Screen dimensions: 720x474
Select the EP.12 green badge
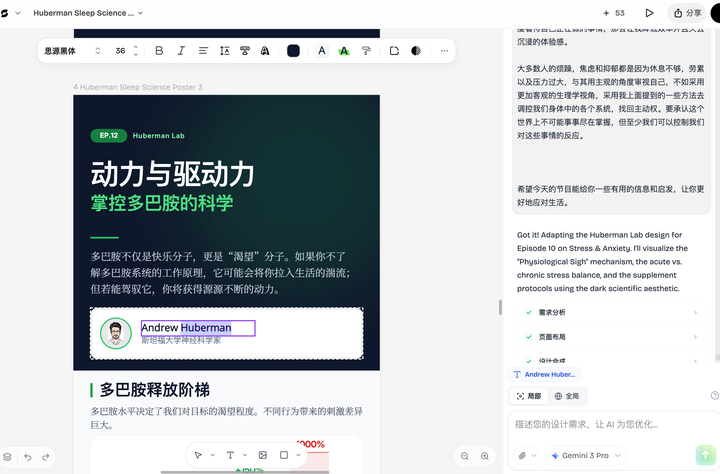pyautogui.click(x=109, y=135)
